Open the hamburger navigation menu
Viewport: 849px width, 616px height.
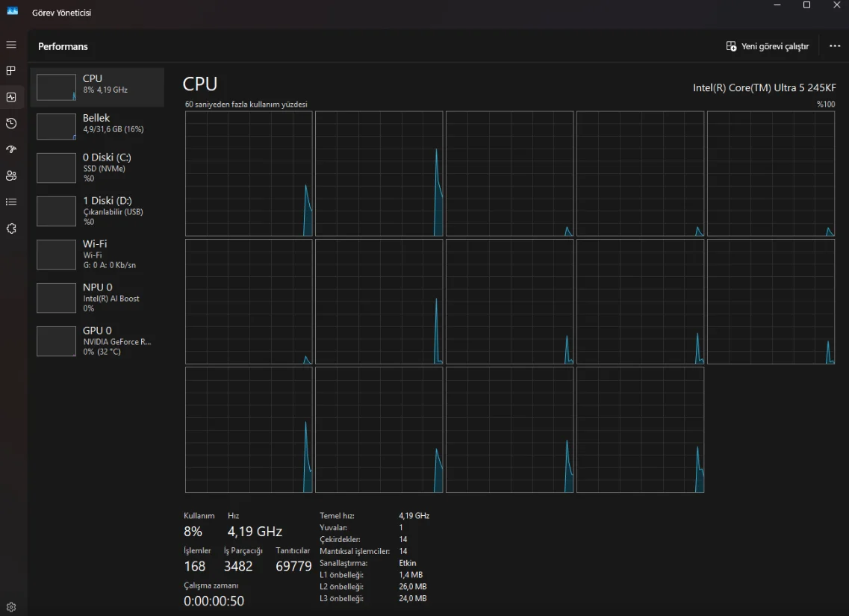pyautogui.click(x=11, y=45)
